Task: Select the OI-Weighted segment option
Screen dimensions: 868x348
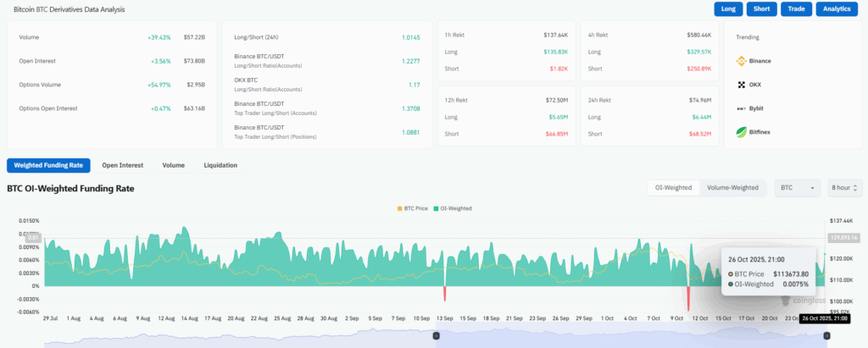Action: 674,187
